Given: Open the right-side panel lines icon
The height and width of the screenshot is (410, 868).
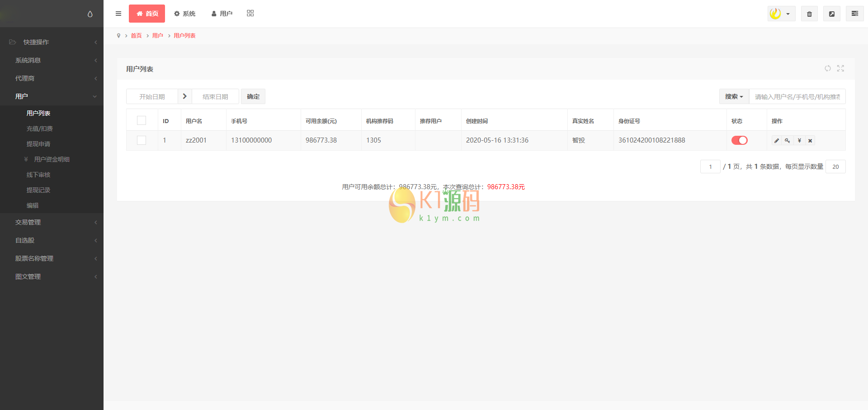Looking at the screenshot, I should point(855,14).
